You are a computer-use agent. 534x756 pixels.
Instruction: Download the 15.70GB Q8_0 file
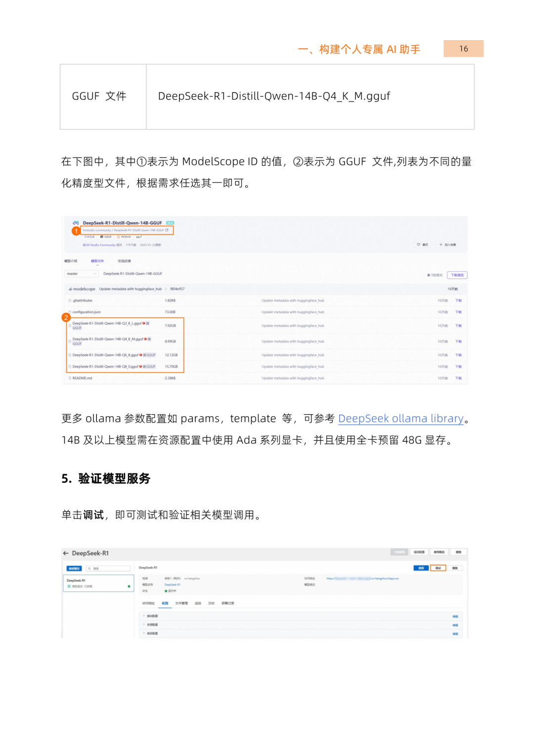(x=458, y=367)
